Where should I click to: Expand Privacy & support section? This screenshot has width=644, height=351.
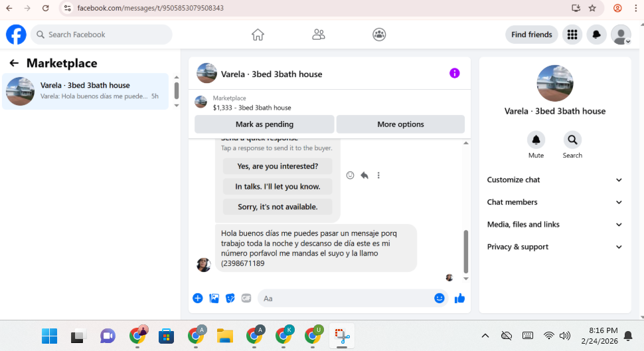coord(554,247)
